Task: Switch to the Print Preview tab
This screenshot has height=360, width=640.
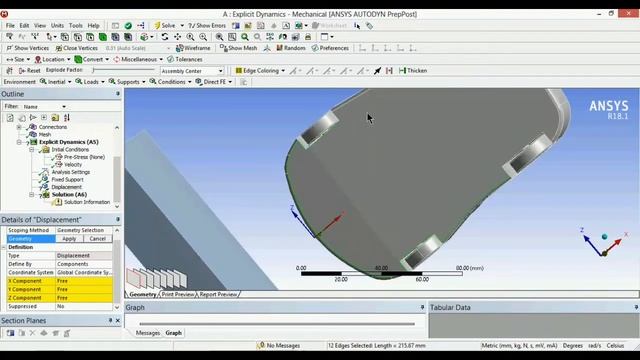Action: (178, 294)
